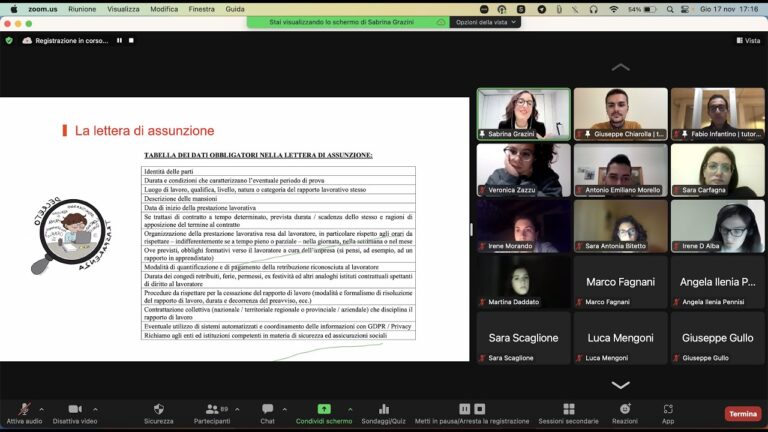Open Wi-Fi status in menu bar
Screen dimensions: 768x432
tap(613, 9)
